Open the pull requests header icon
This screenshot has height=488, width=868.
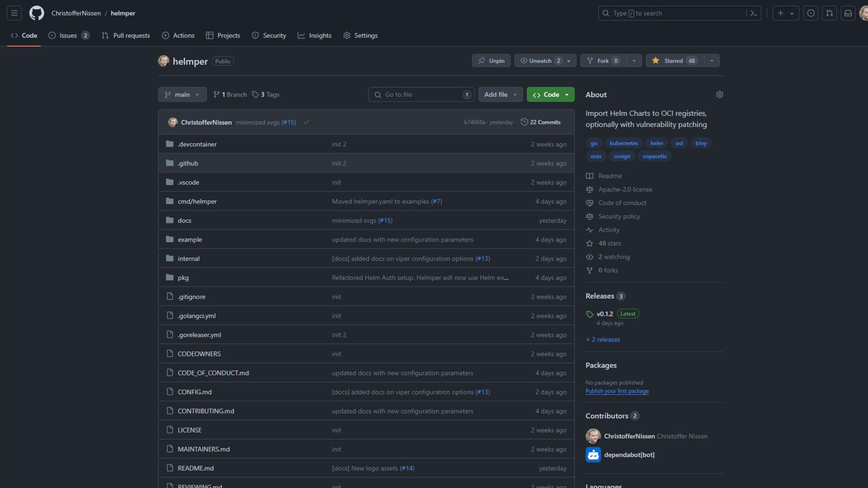[829, 13]
